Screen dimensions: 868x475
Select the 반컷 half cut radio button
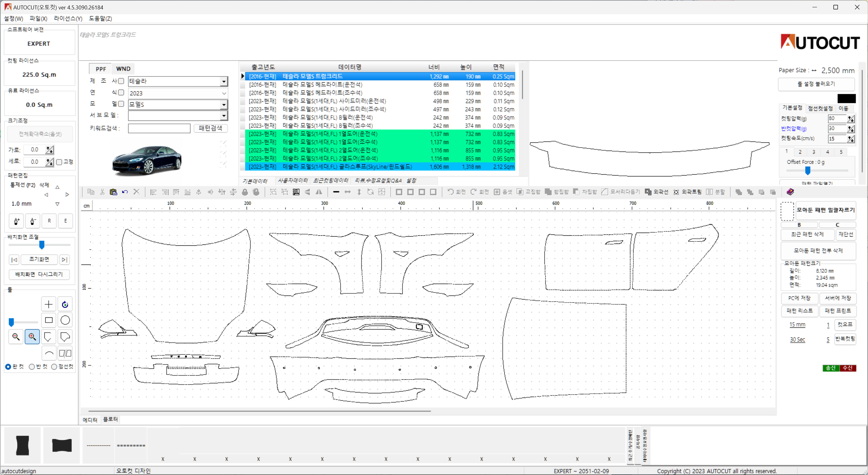pyautogui.click(x=32, y=367)
